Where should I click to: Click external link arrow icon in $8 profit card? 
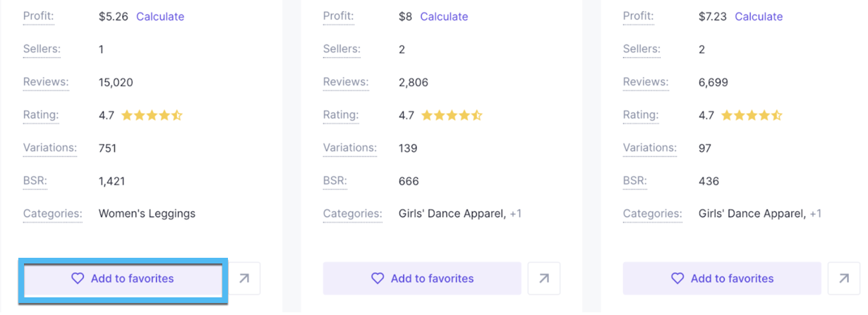point(544,278)
